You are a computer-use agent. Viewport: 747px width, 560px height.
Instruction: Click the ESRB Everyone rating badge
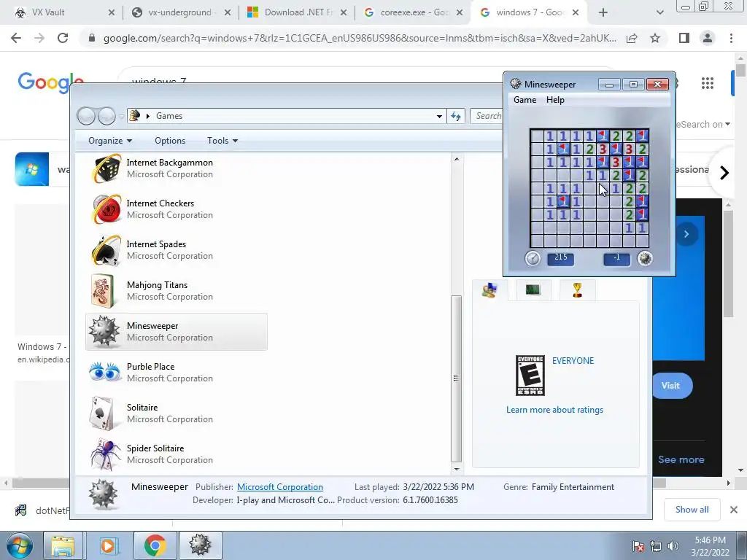(530, 376)
